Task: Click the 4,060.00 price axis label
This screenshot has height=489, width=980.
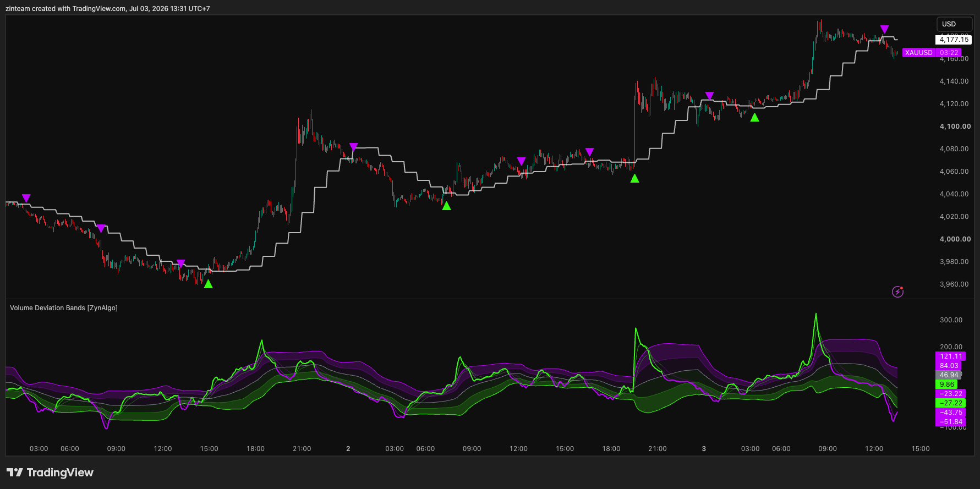Action: tap(954, 172)
